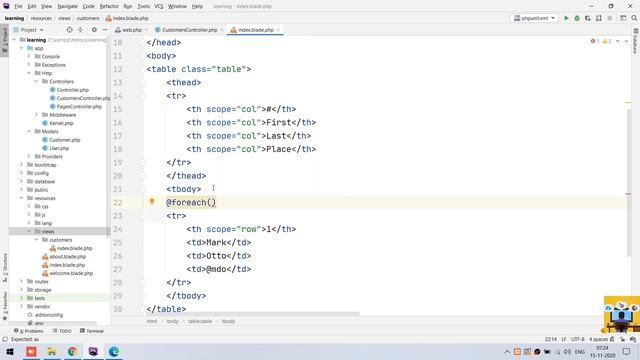Click the yellow warnings count indicator
Screen dimensions: 640x360
coord(607,41)
